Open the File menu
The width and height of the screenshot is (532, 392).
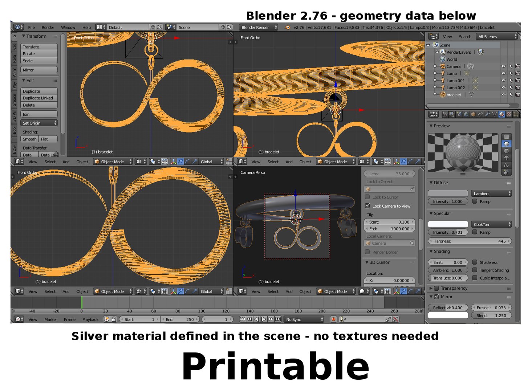tap(32, 27)
